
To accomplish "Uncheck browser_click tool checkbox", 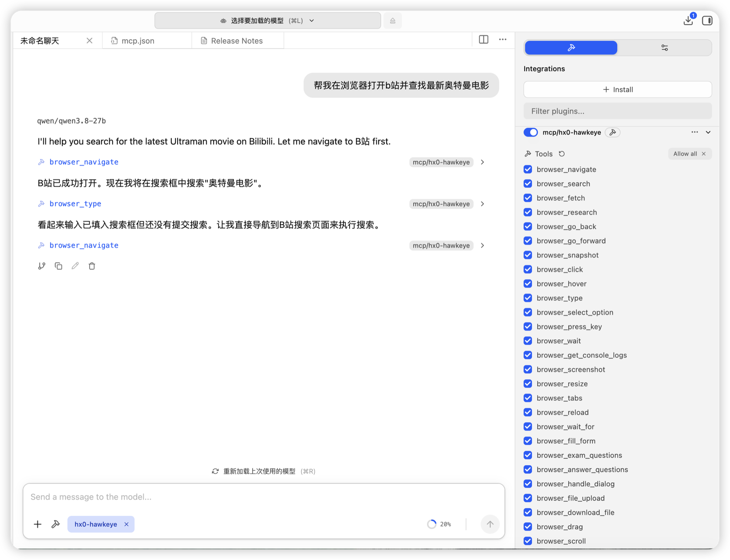I will 528,269.
